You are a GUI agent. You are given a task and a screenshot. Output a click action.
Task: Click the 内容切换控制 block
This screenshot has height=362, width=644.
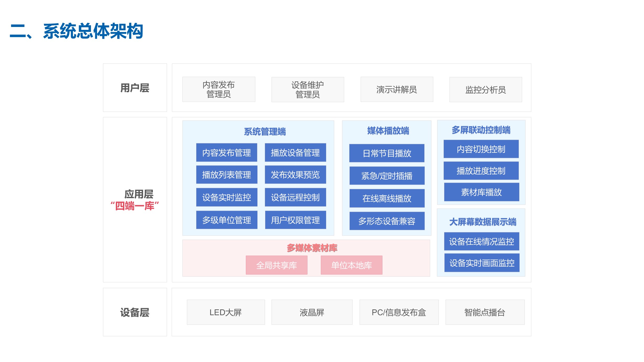(481, 149)
